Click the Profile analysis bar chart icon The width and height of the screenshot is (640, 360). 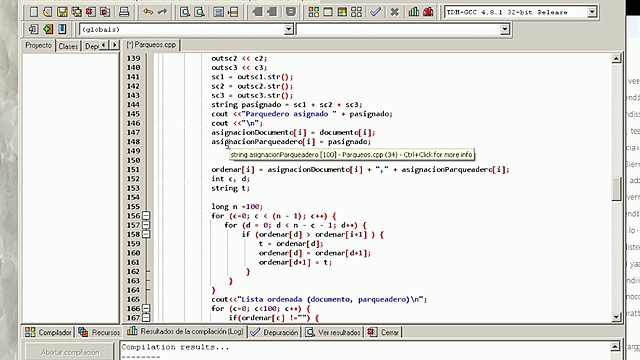tap(413, 12)
